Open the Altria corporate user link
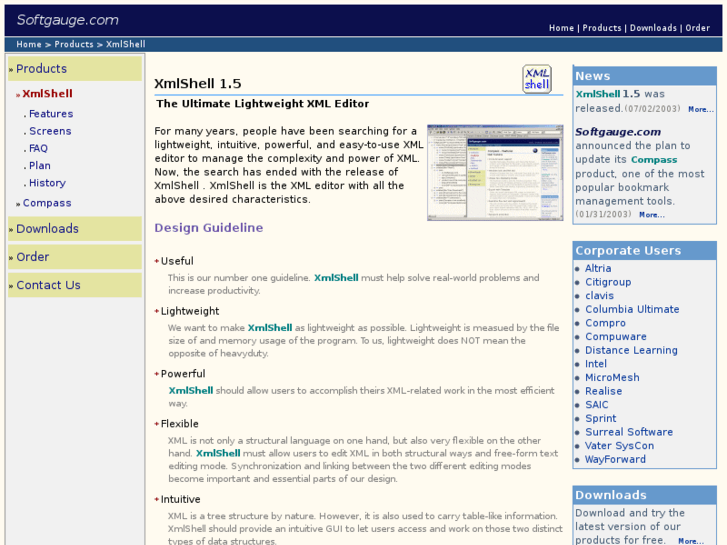Screen dimensions: 727x545 pyautogui.click(x=598, y=269)
